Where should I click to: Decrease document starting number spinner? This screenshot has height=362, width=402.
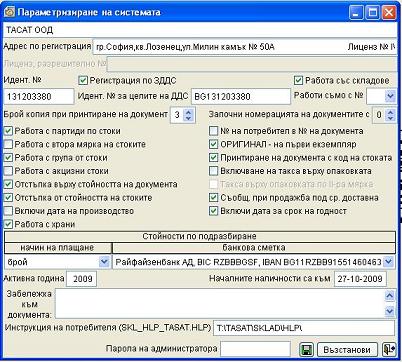click(x=390, y=118)
